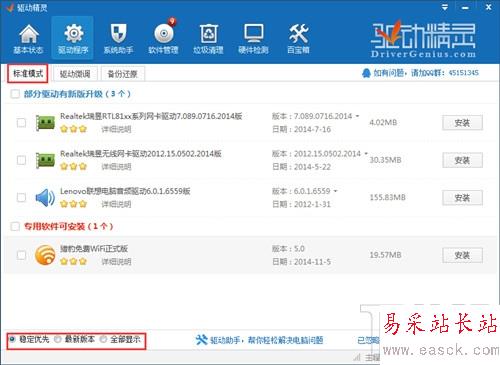This screenshot has width=500, height=365.
Task: Tick the 专用软件可安装 select-all checkbox
Action: pyautogui.click(x=15, y=227)
